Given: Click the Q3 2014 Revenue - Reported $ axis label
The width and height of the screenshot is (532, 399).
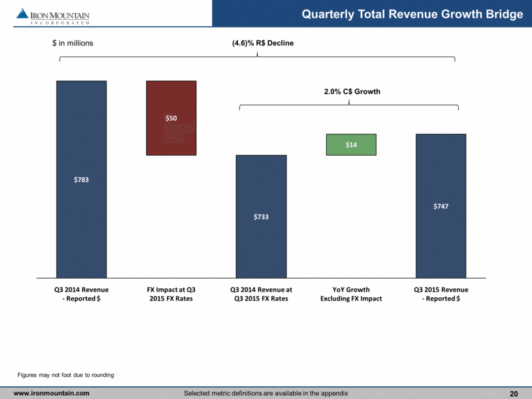Looking at the screenshot, I should click(81, 294).
